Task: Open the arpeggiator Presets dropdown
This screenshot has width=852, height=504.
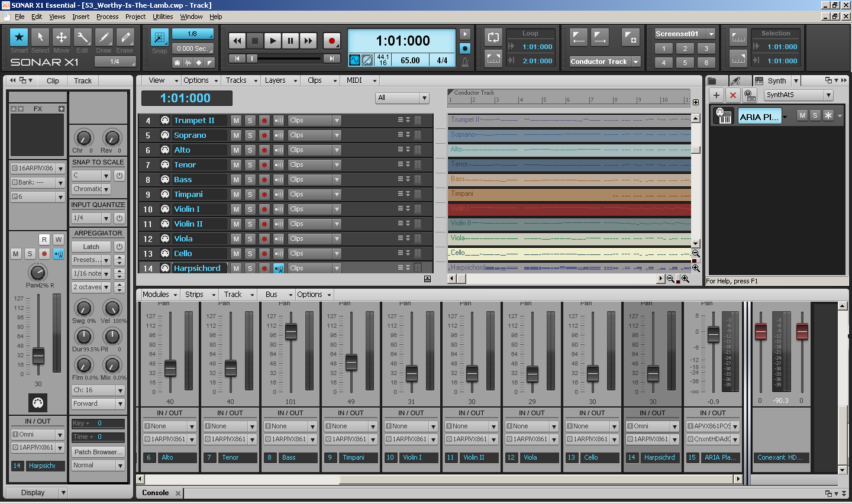Action: [x=91, y=260]
